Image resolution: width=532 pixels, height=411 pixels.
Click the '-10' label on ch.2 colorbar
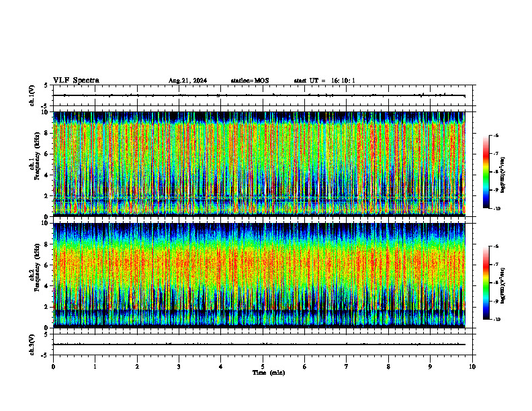496,320
